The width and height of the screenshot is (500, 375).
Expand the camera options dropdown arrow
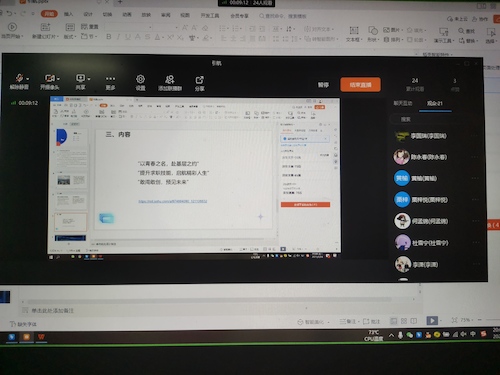pyautogui.click(x=58, y=79)
